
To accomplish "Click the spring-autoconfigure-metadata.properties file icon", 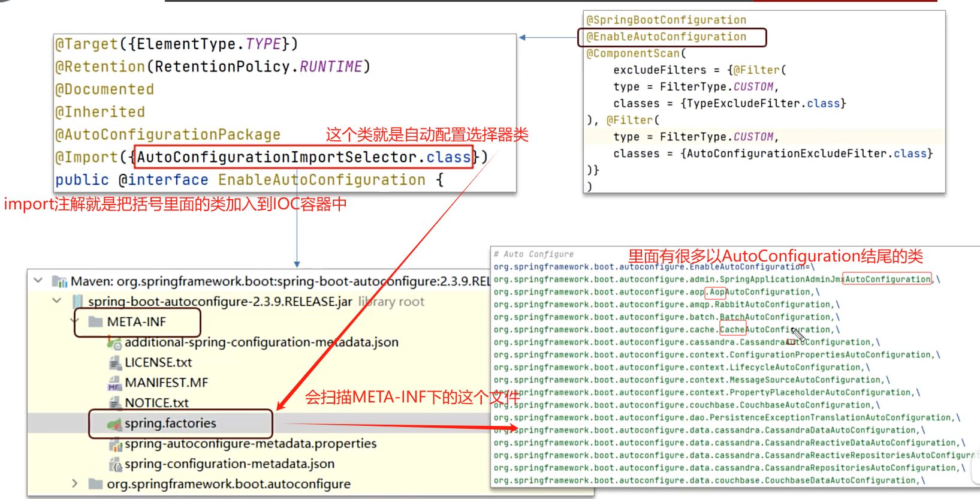I will coord(115,444).
